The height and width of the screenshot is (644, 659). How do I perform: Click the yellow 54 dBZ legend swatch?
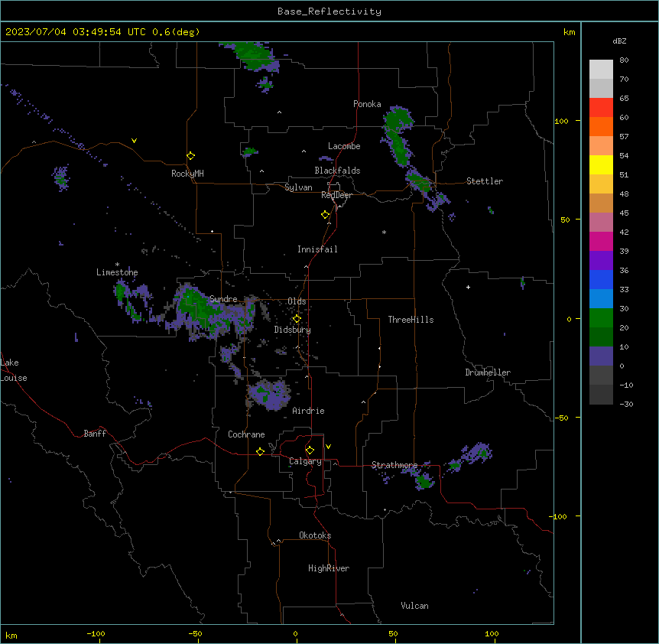point(601,164)
